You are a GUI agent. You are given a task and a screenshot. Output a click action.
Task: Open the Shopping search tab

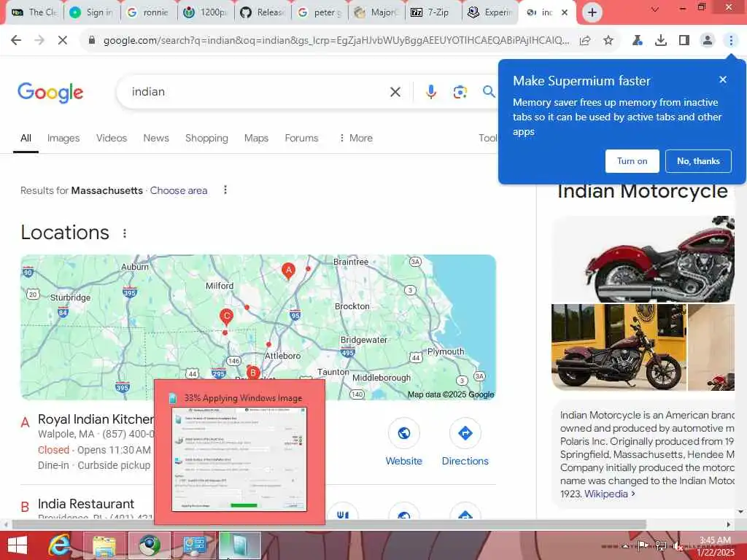[x=206, y=138]
